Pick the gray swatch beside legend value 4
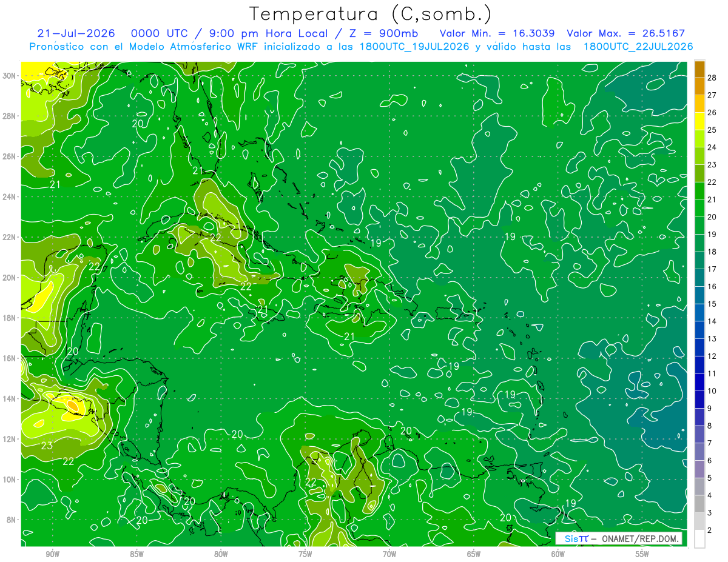728x562 pixels. [x=699, y=504]
